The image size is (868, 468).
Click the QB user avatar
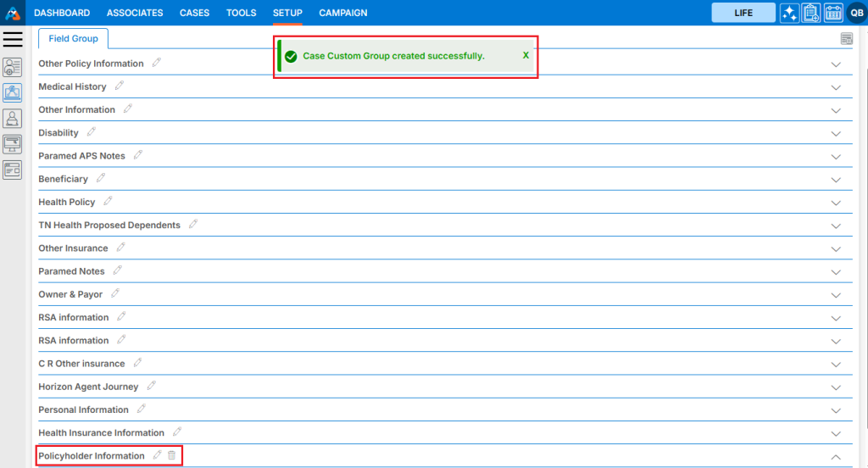tap(856, 13)
